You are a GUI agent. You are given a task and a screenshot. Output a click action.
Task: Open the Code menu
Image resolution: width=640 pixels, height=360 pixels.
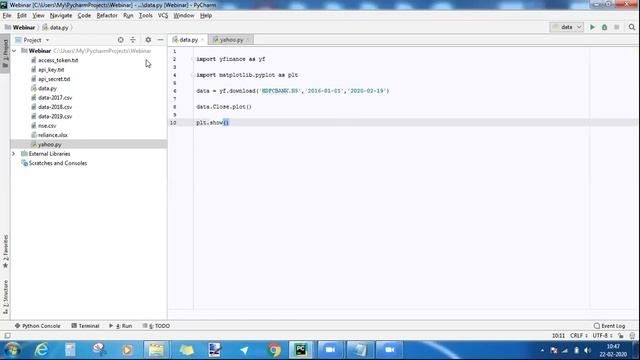point(84,16)
